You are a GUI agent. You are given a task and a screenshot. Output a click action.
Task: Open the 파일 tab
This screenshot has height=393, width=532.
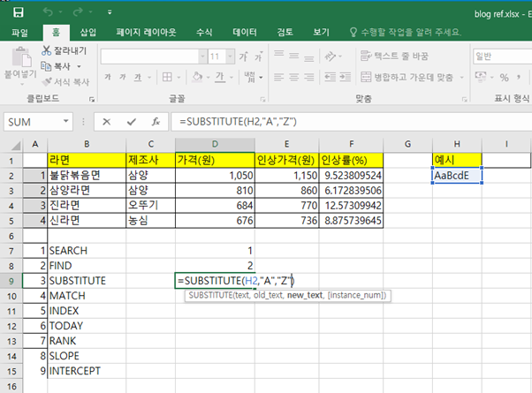coord(19,33)
